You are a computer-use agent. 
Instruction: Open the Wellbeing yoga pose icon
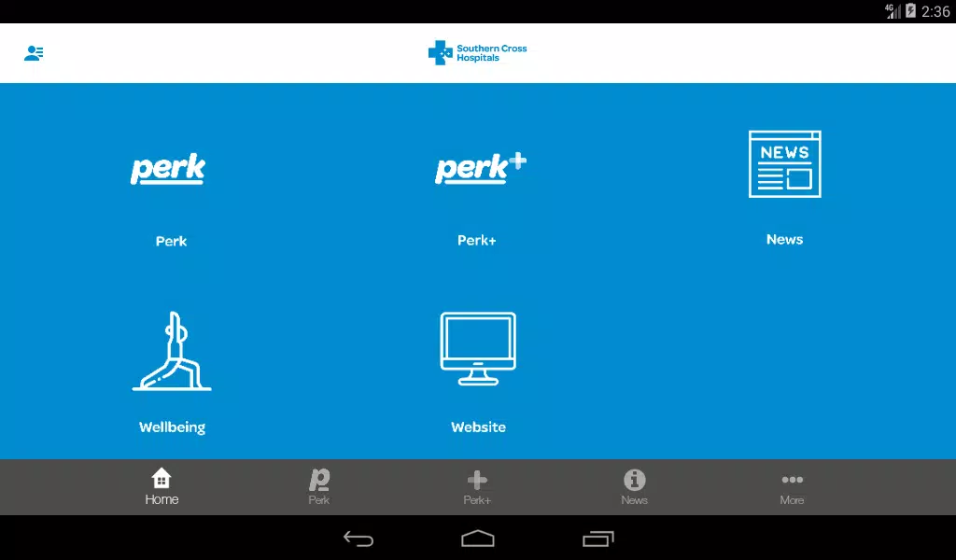click(172, 351)
